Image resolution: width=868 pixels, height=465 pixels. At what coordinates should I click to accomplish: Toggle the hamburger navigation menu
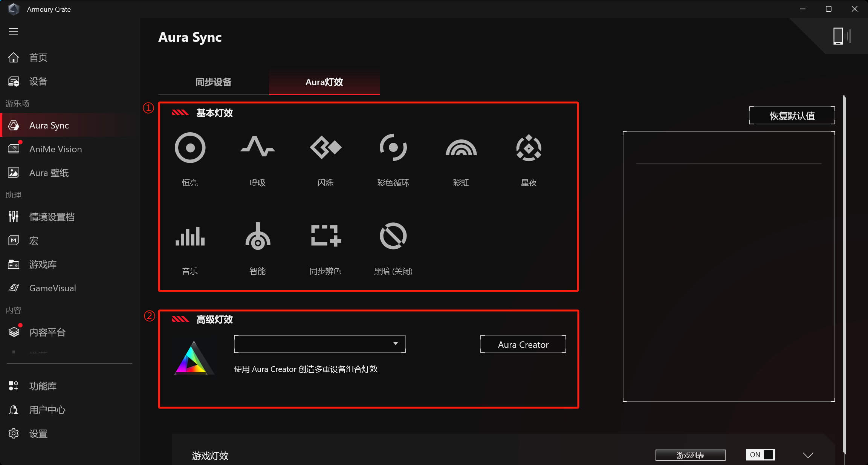pos(14,32)
